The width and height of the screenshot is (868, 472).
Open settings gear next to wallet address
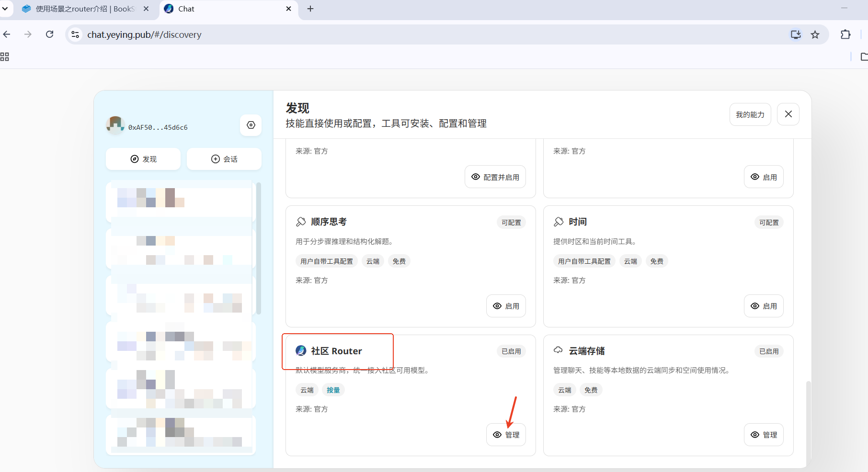click(251, 125)
